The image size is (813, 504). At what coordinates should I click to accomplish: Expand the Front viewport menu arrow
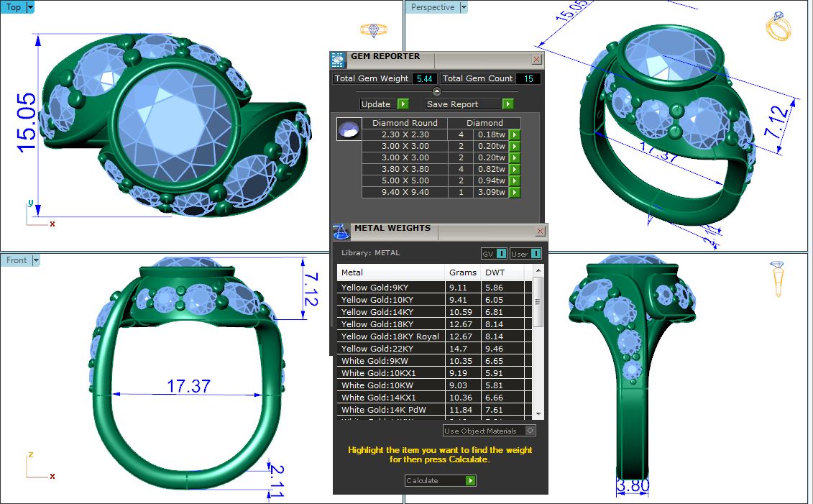pos(36,260)
